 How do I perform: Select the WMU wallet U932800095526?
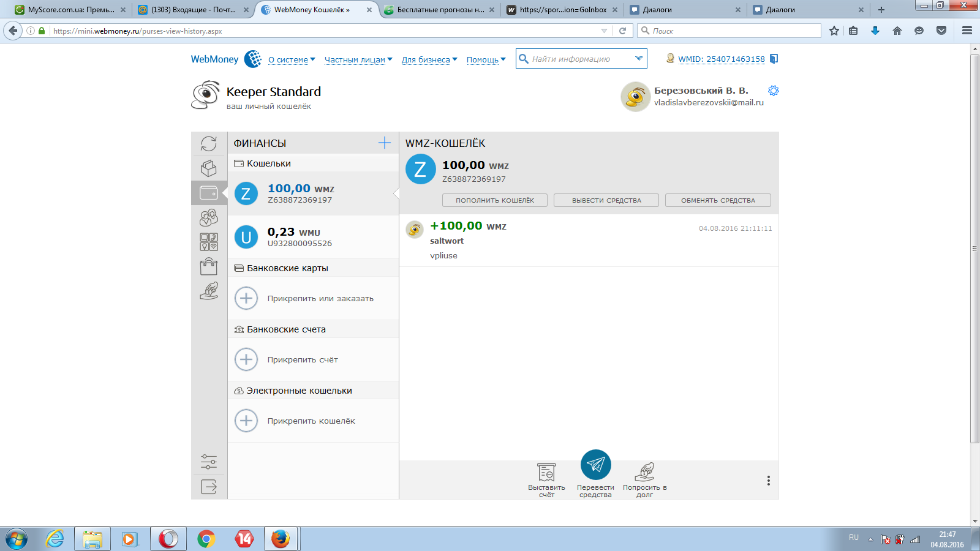coord(313,237)
